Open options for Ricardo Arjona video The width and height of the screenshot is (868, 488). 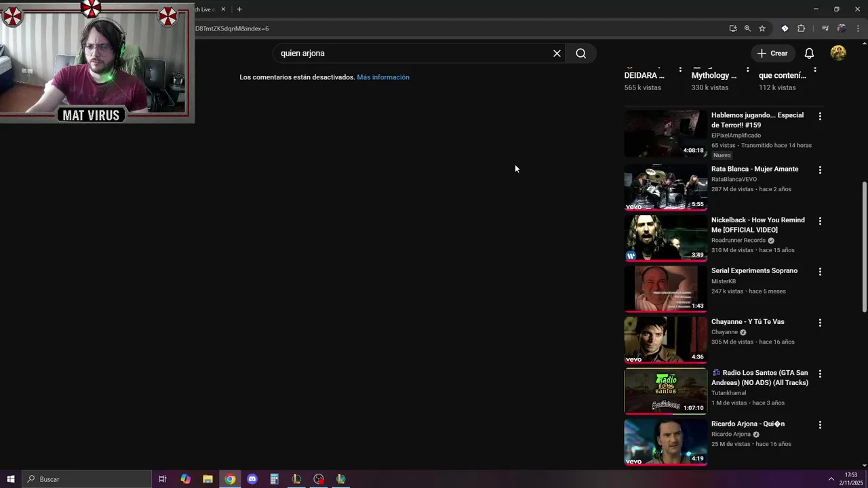820,425
